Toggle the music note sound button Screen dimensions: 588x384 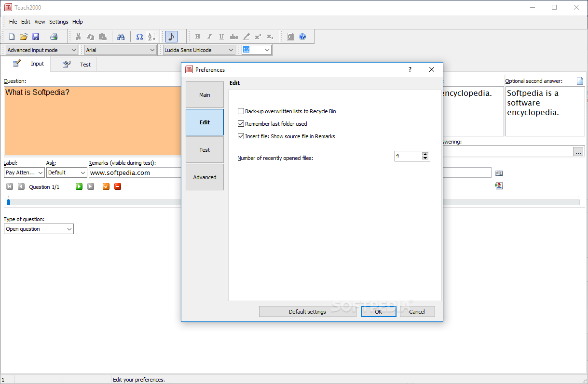(x=171, y=37)
